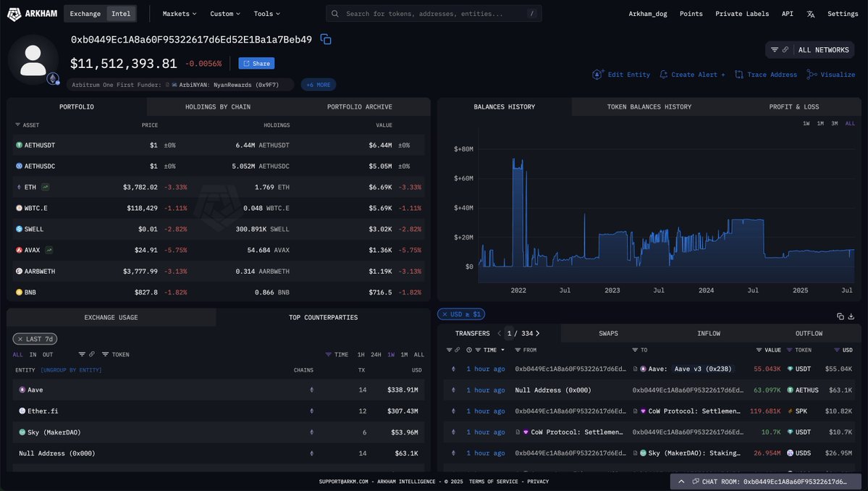Image resolution: width=868 pixels, height=491 pixels.
Task: Open the SWAPS tab in transfers panel
Action: [x=608, y=333]
